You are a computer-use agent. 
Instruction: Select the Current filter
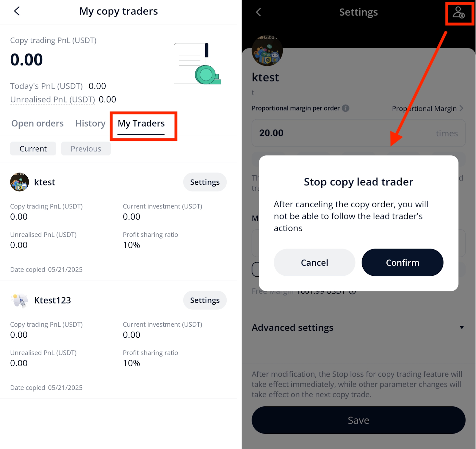pos(33,149)
